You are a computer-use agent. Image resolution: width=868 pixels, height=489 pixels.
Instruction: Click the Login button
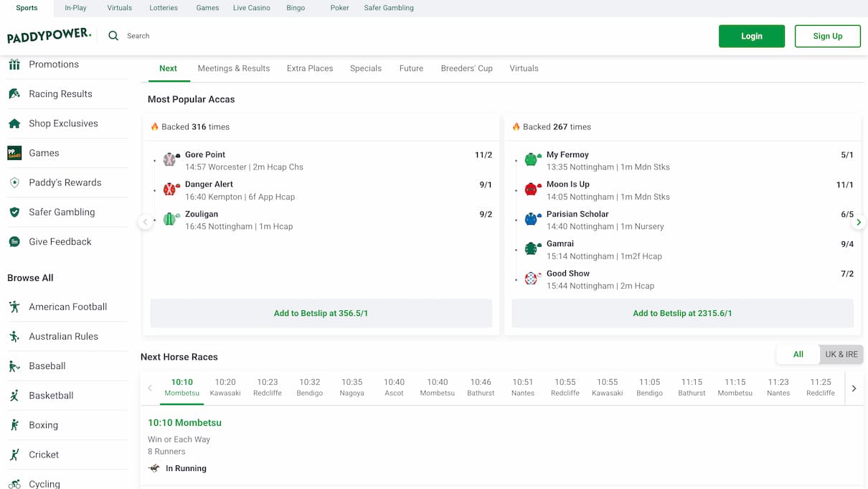click(x=752, y=36)
